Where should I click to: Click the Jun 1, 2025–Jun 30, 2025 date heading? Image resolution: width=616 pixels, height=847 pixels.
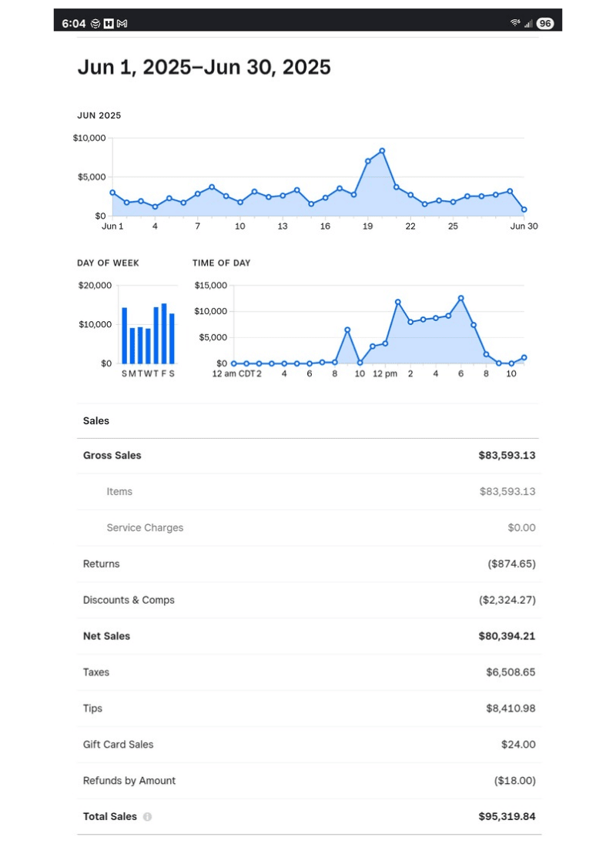click(x=204, y=68)
